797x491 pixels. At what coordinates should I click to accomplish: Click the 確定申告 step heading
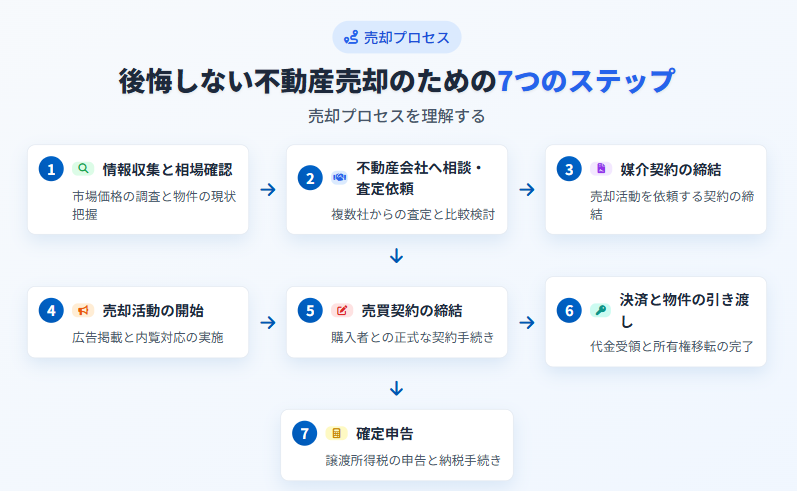(x=385, y=434)
